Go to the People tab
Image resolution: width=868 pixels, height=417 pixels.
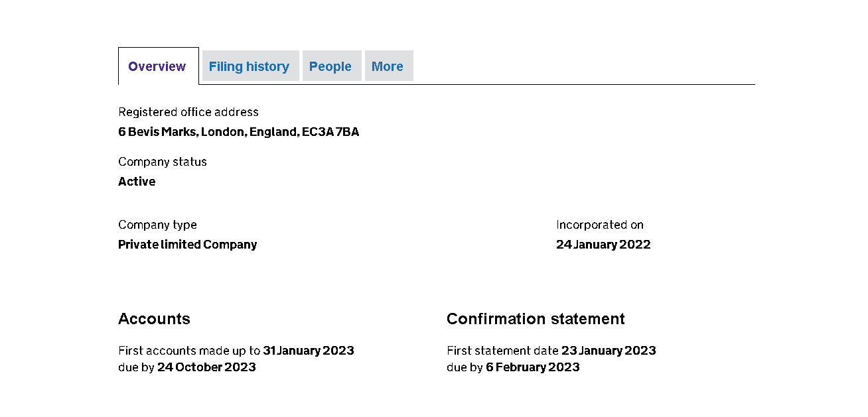(330, 66)
